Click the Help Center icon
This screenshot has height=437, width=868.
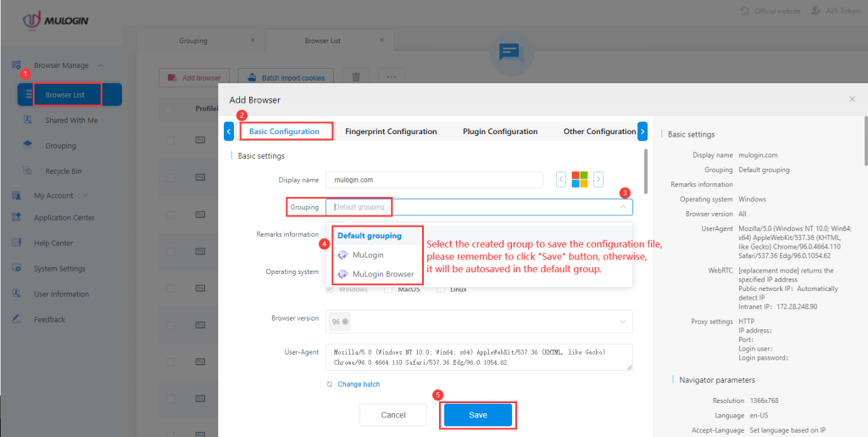click(17, 243)
